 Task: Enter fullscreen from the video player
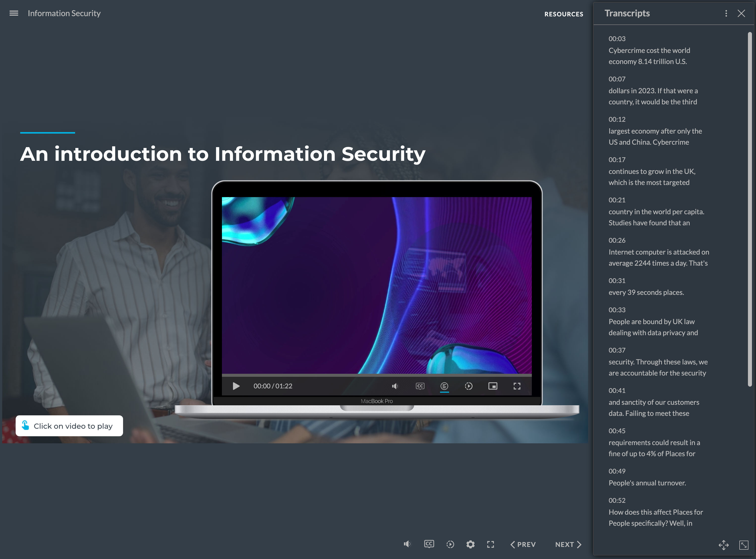point(517,386)
